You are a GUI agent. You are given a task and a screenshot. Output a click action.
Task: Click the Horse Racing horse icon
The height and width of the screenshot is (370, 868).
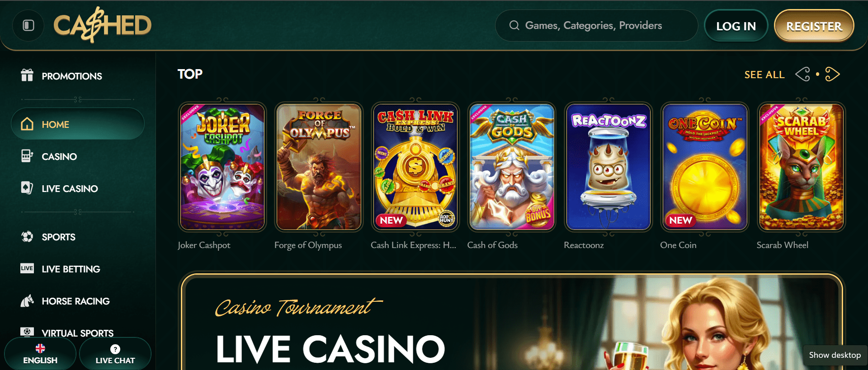[x=27, y=301]
